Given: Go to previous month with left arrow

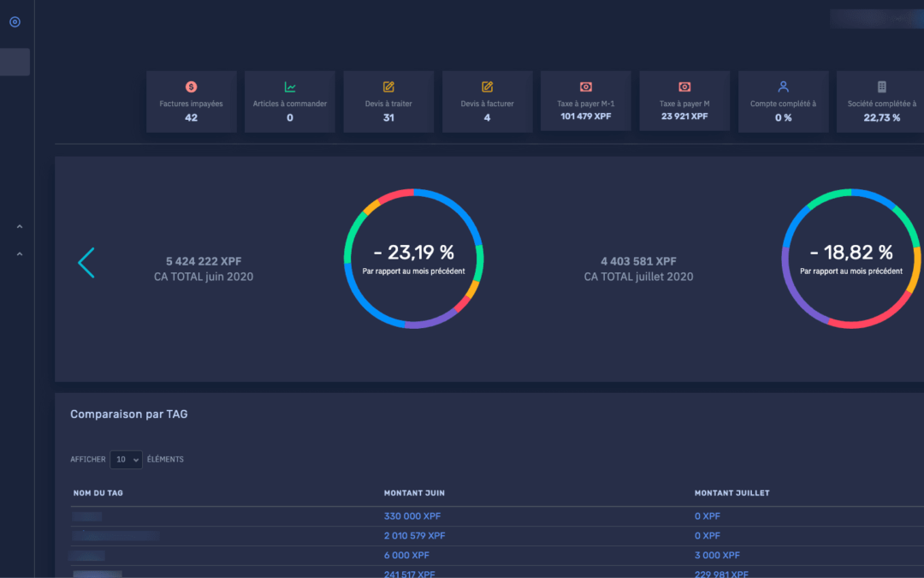Looking at the screenshot, I should (x=86, y=263).
